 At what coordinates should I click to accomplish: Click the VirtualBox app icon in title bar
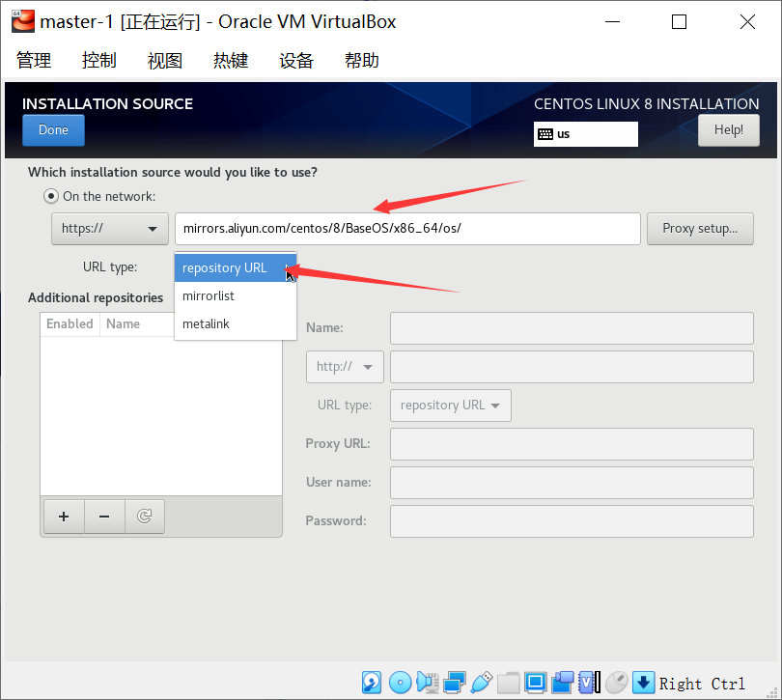click(x=23, y=21)
